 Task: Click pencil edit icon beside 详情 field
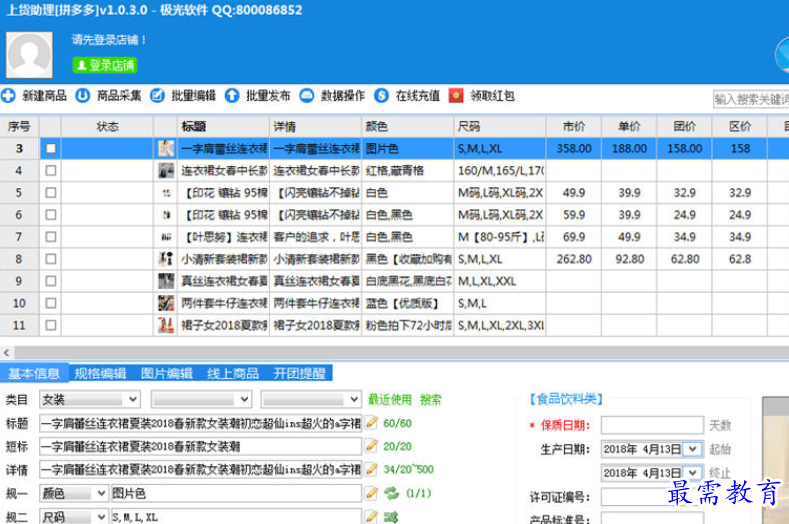(371, 469)
